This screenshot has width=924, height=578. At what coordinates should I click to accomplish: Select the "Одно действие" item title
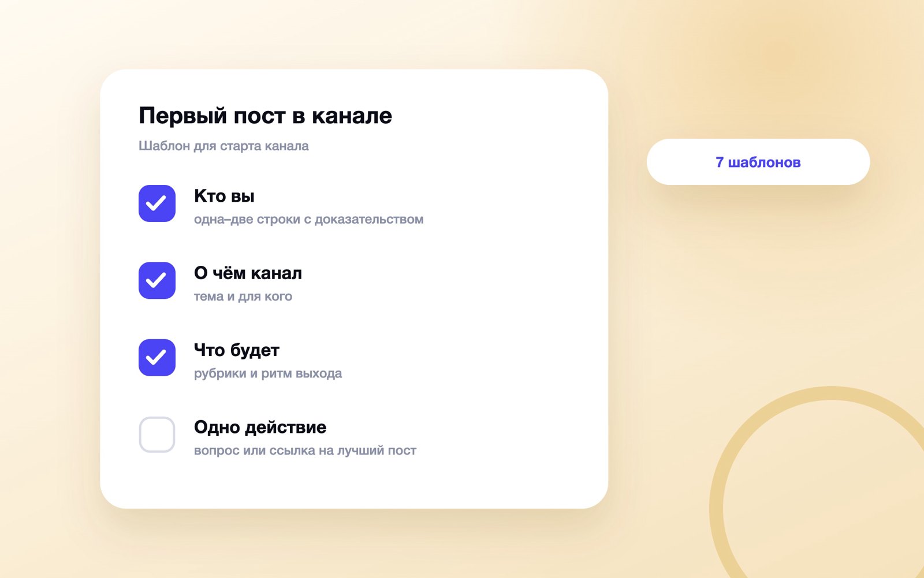point(260,427)
